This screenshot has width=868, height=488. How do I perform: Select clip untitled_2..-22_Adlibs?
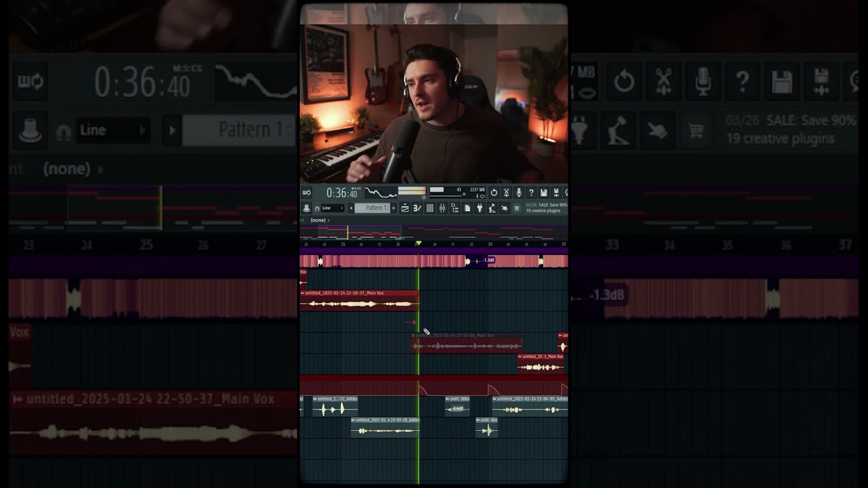[335, 406]
